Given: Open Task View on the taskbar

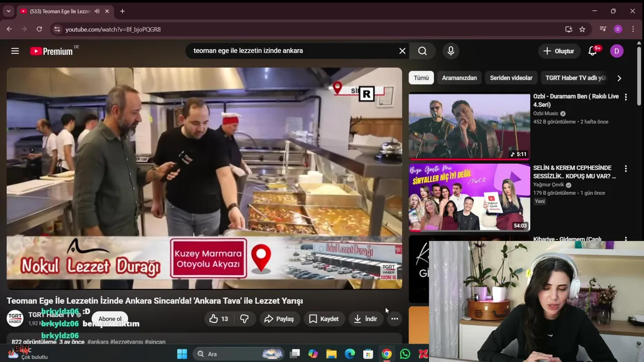Looking at the screenshot, I should 295,354.
